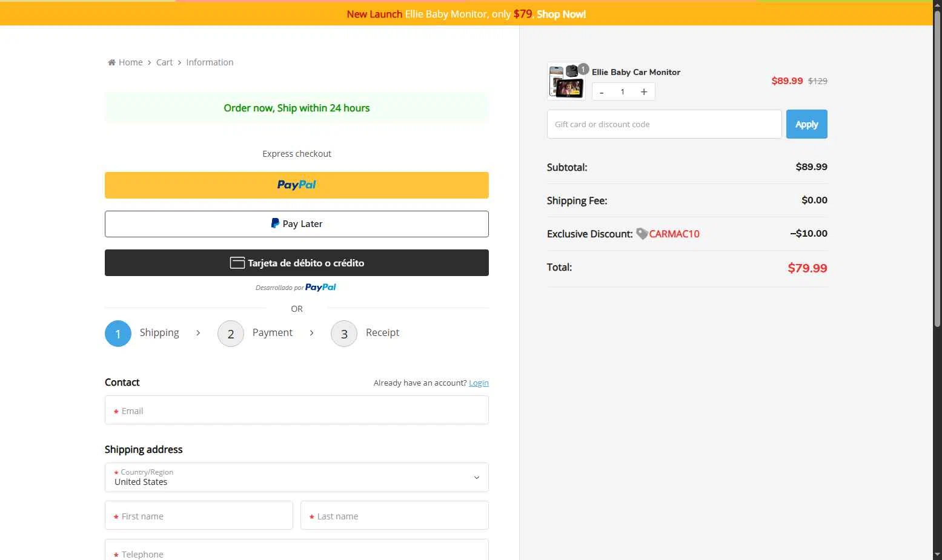Click the Desarrollado por PayPal text
The width and height of the screenshot is (942, 560).
coord(296,288)
